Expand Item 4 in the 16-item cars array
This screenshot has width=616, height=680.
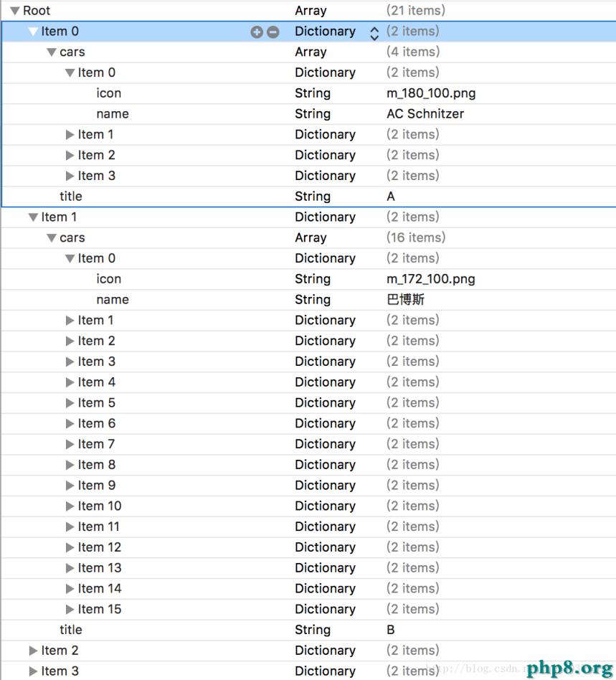click(x=70, y=382)
